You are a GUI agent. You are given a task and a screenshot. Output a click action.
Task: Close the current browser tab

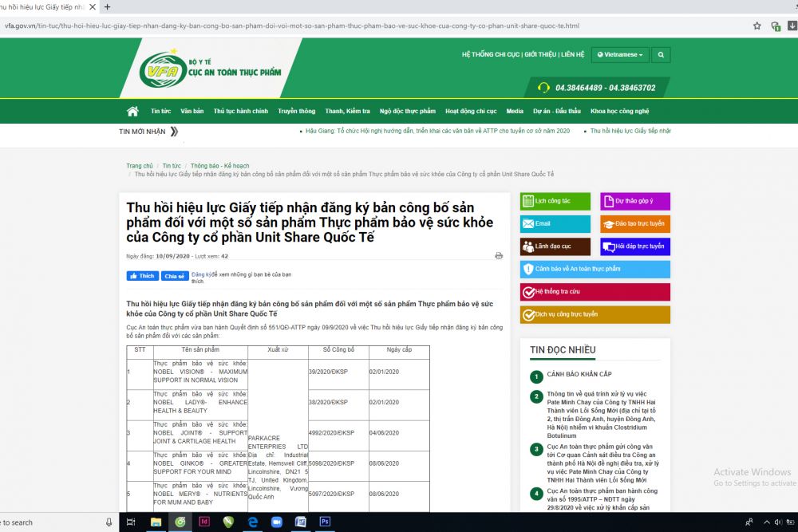(93, 7)
